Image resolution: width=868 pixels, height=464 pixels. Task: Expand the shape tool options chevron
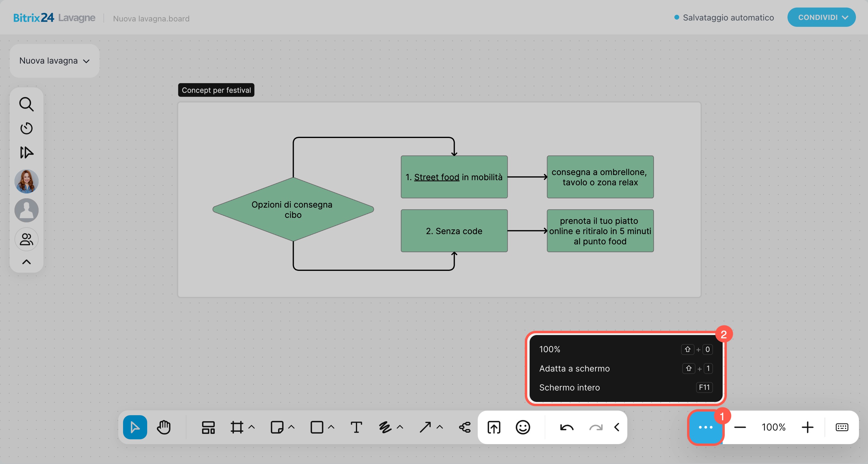[331, 427]
